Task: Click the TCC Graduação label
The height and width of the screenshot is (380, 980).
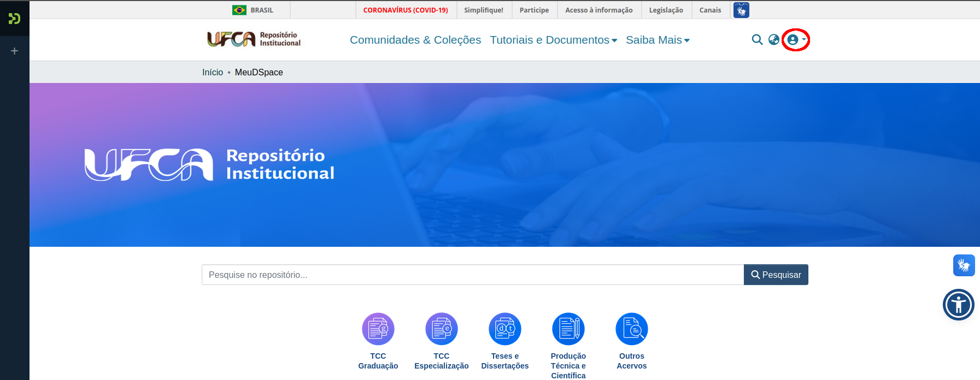Action: (378, 361)
